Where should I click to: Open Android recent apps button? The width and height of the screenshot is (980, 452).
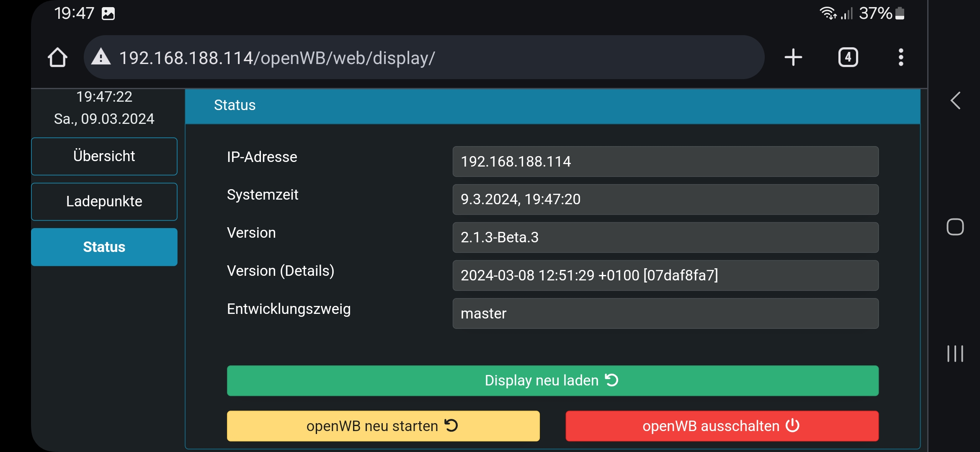tap(955, 354)
